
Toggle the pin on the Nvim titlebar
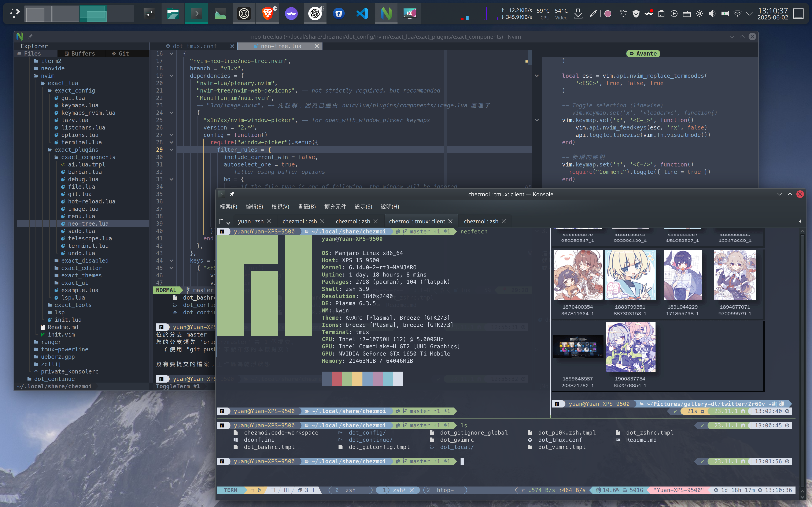[x=30, y=37]
